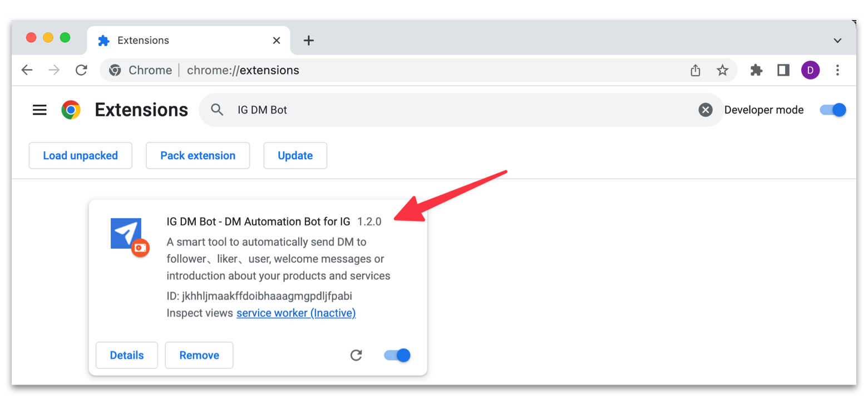Disable Developer mode
Image resolution: width=868 pixels, height=404 pixels.
click(x=832, y=110)
